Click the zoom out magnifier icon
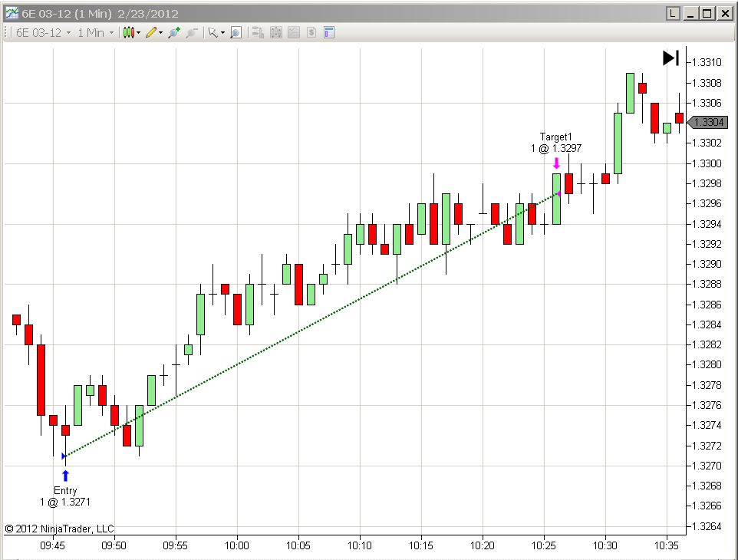 [191, 32]
